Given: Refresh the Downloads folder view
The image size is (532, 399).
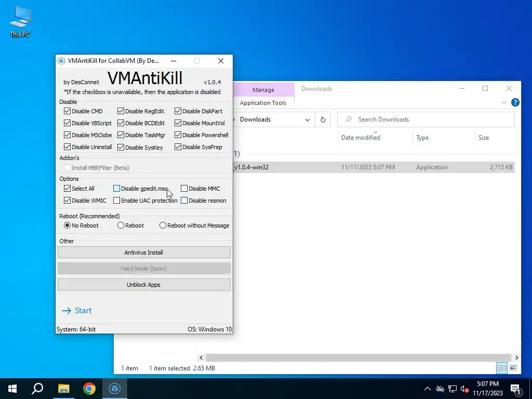Looking at the screenshot, I should click(323, 119).
